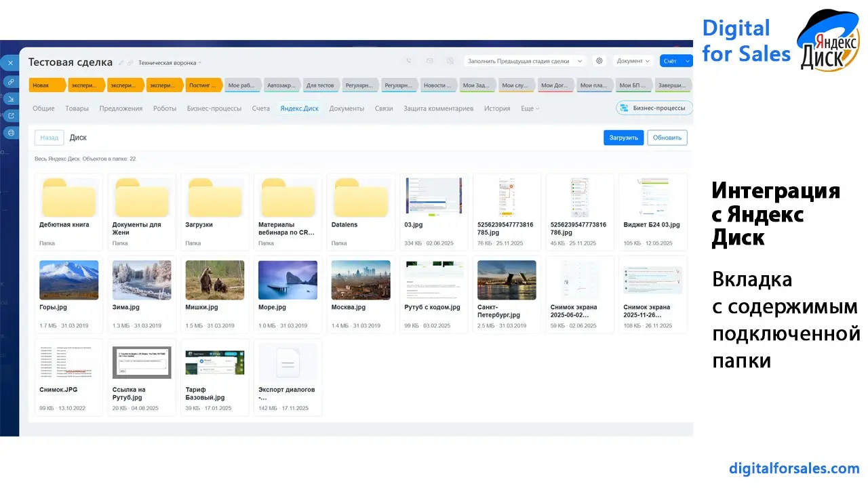Open settings with the gear icon
This screenshot has width=868, height=488.
point(599,61)
